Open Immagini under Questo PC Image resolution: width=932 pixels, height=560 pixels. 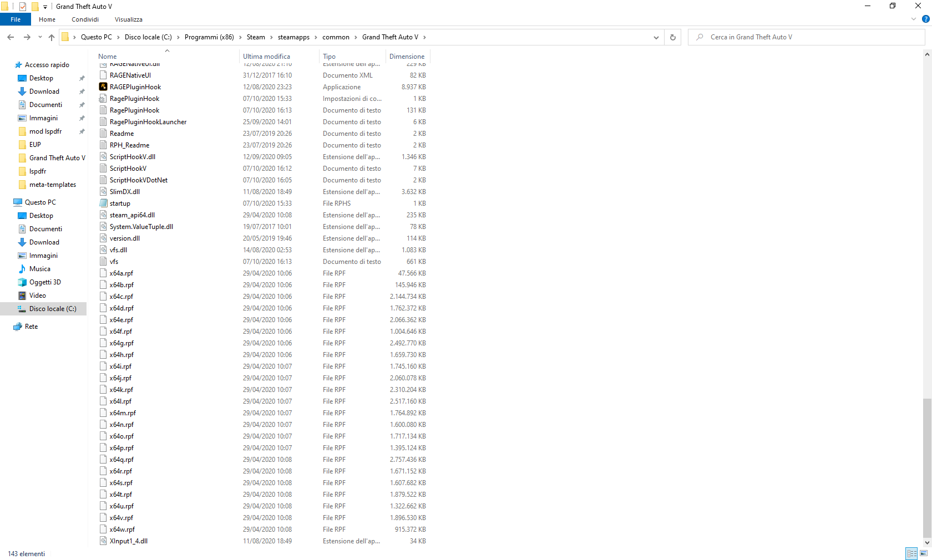(43, 256)
